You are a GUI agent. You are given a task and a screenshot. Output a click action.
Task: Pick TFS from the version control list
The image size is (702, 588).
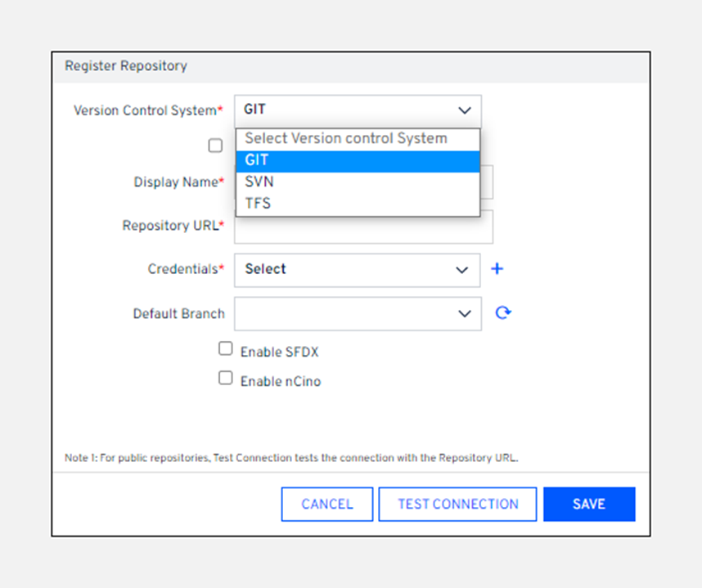pos(358,204)
